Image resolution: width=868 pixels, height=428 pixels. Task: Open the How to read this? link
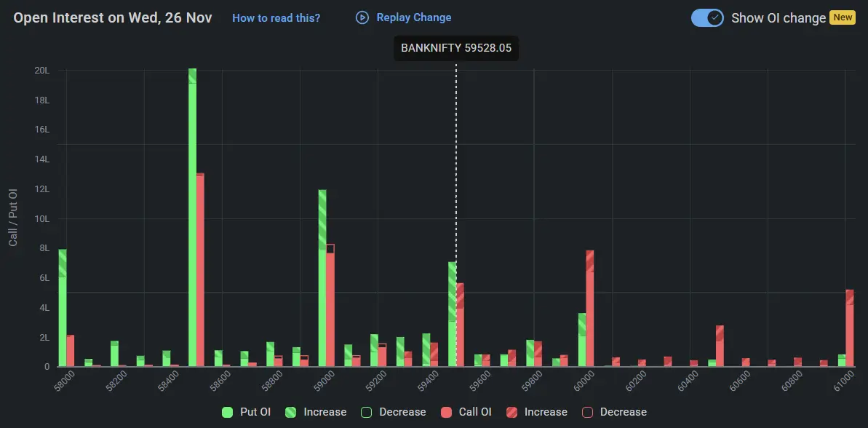point(276,18)
